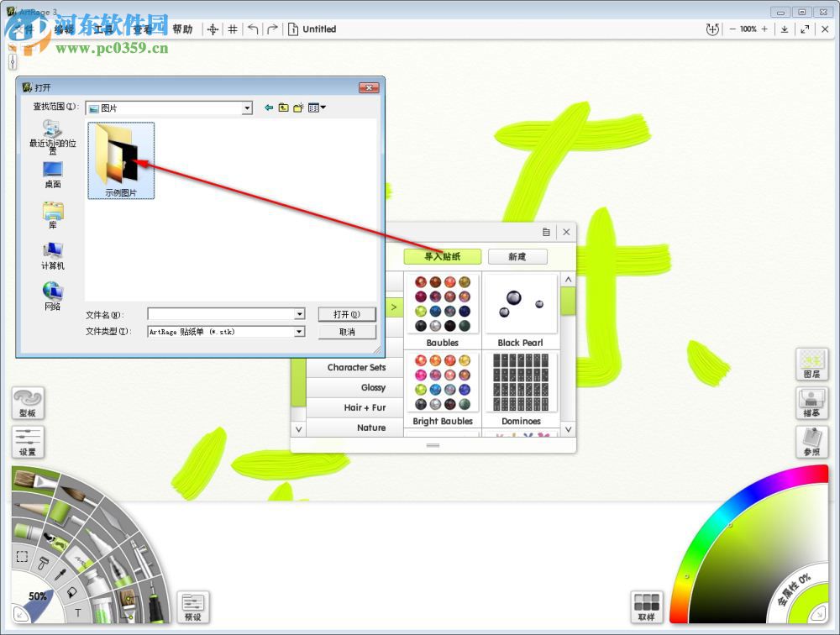The height and width of the screenshot is (635, 840).
Task: Click the 导入贴纸 import sticker button
Action: click(443, 256)
